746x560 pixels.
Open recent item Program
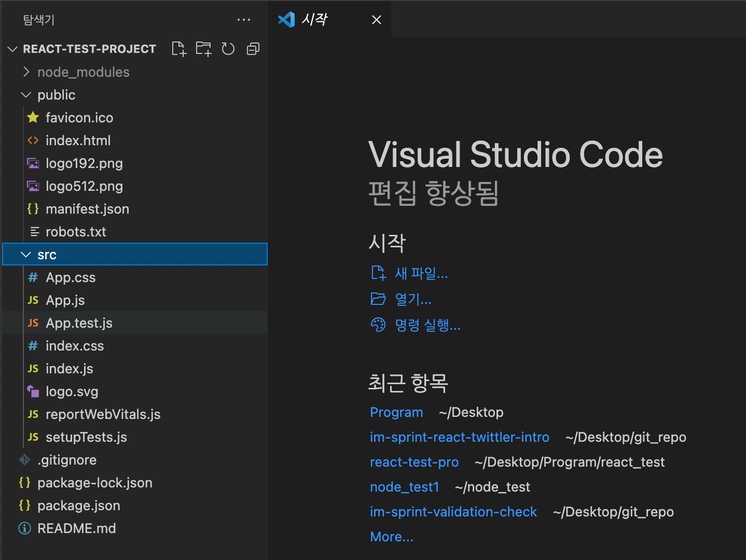click(396, 412)
